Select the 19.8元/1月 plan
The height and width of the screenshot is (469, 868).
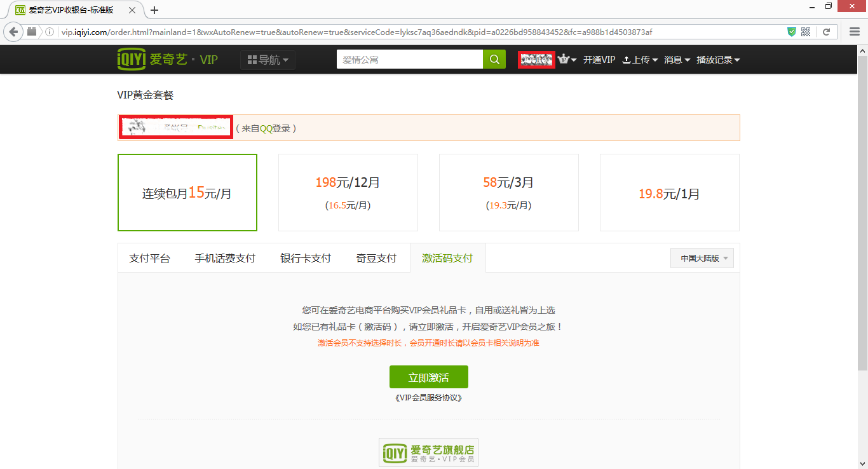(x=670, y=193)
